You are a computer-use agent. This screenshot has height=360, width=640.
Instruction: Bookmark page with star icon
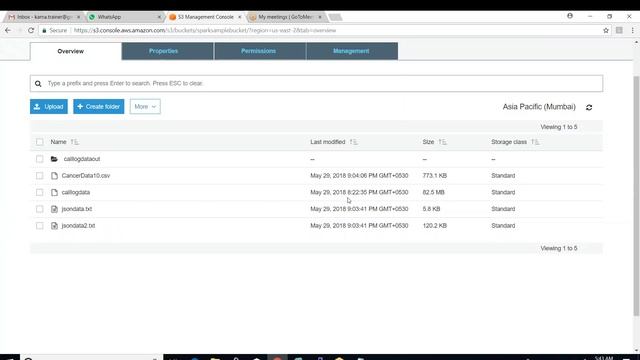pos(606,30)
